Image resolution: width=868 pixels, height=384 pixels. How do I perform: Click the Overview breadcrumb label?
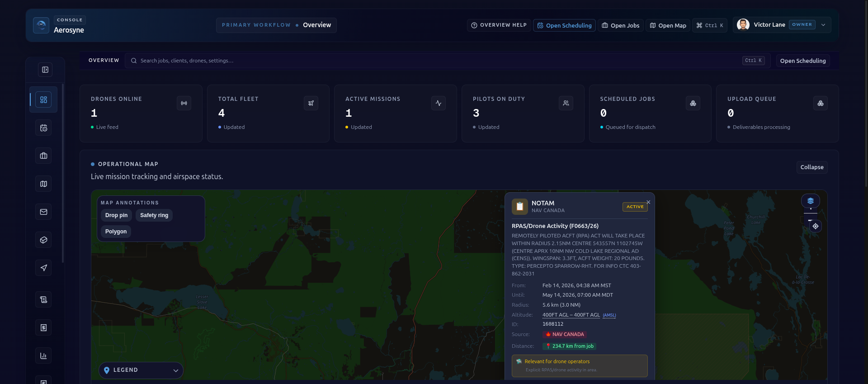coord(317,25)
